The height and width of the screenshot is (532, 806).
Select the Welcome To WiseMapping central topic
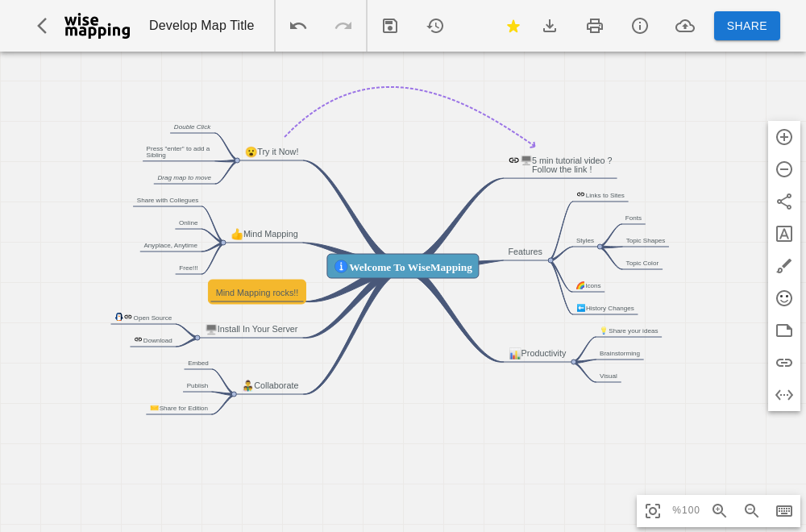[403, 266]
